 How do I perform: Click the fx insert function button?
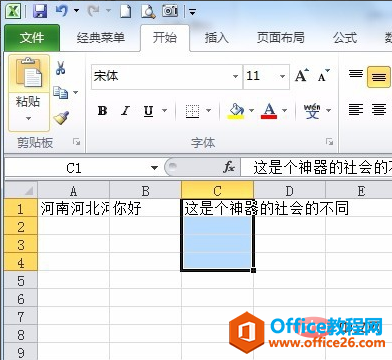click(x=229, y=167)
